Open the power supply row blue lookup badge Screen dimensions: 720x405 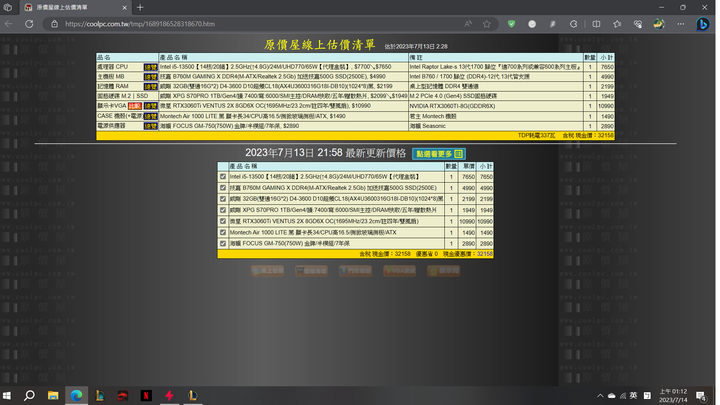pos(150,126)
